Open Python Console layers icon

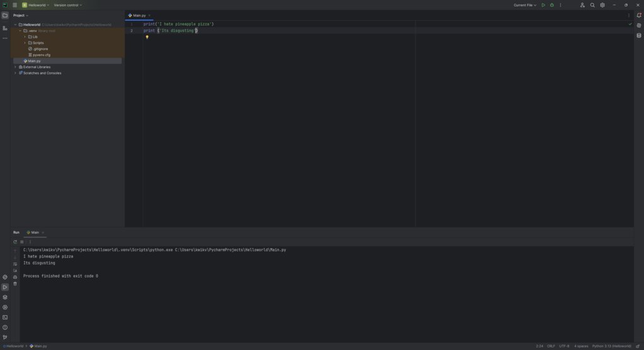coord(5,297)
